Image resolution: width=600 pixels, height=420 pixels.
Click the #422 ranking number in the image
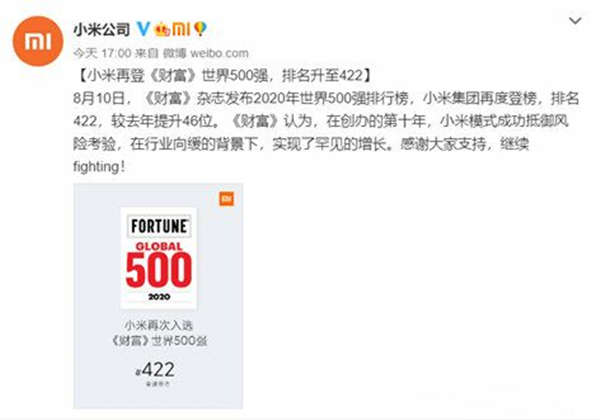[156, 370]
